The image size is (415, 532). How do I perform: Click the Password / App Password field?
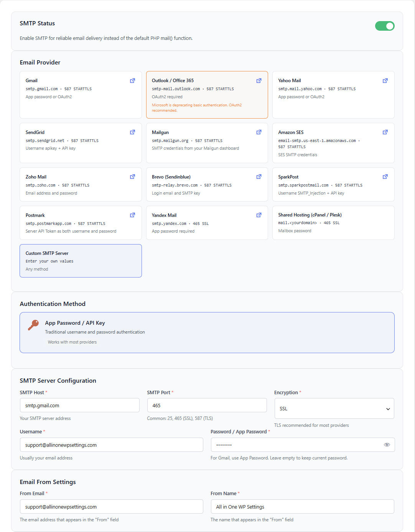tap(303, 445)
